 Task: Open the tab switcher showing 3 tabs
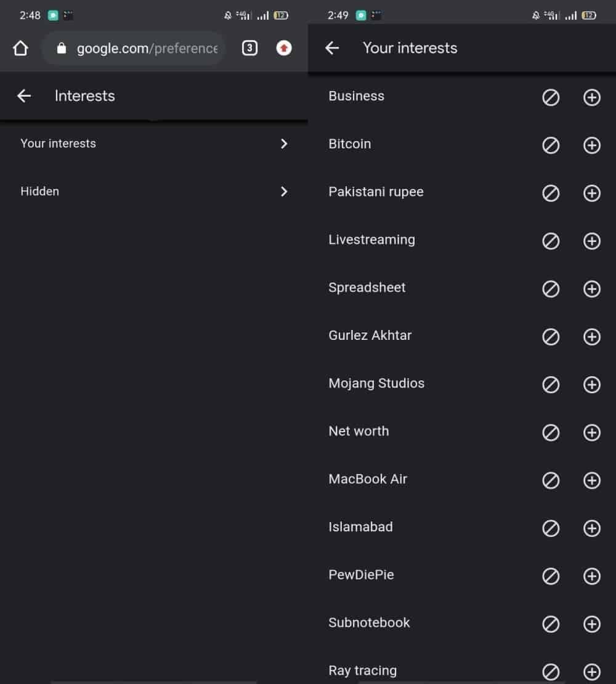[249, 48]
